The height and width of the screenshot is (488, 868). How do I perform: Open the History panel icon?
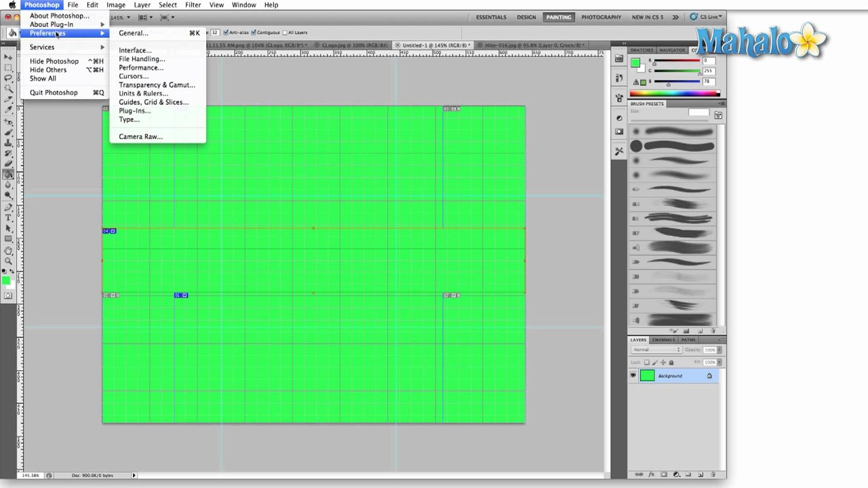tap(619, 79)
